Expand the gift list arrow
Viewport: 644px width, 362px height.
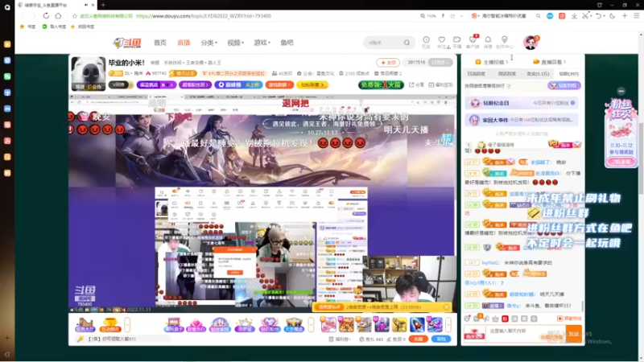tap(448, 325)
